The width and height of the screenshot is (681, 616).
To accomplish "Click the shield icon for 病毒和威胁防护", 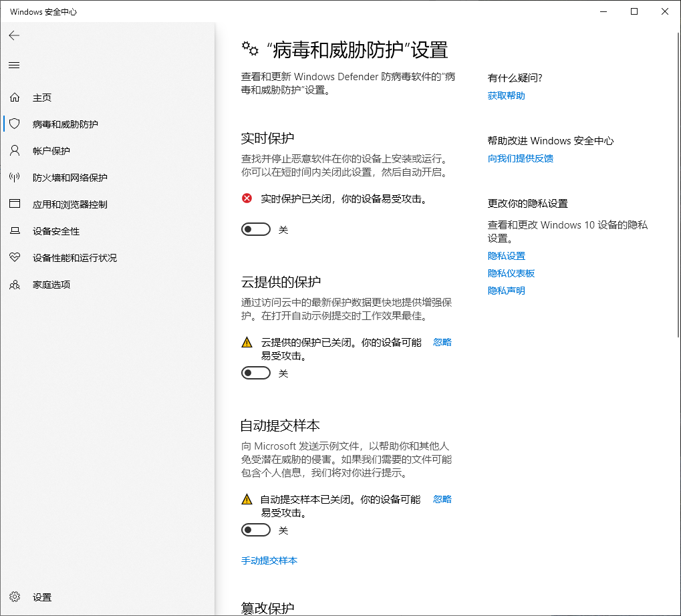I will [15, 124].
